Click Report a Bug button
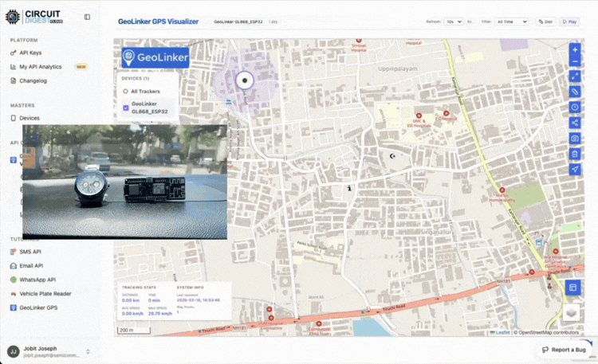This screenshot has height=364, width=598. pyautogui.click(x=564, y=350)
